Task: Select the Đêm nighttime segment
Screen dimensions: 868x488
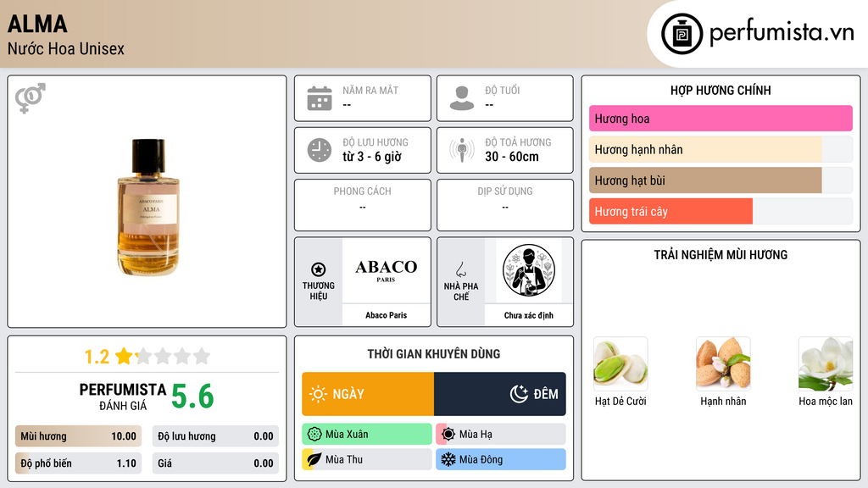Action: point(500,394)
